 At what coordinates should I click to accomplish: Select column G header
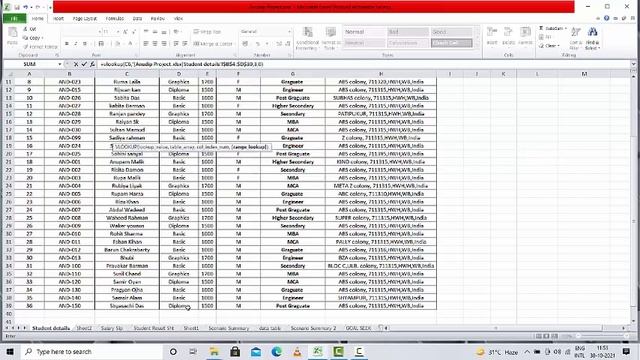(x=293, y=74)
